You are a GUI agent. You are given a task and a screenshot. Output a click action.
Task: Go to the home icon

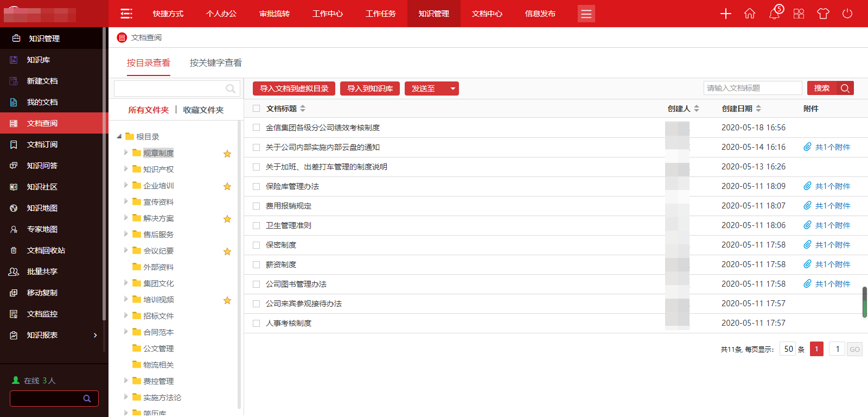(750, 14)
